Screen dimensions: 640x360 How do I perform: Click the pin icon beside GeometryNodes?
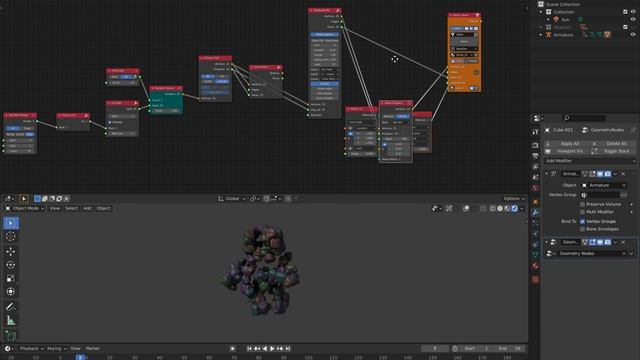(633, 130)
